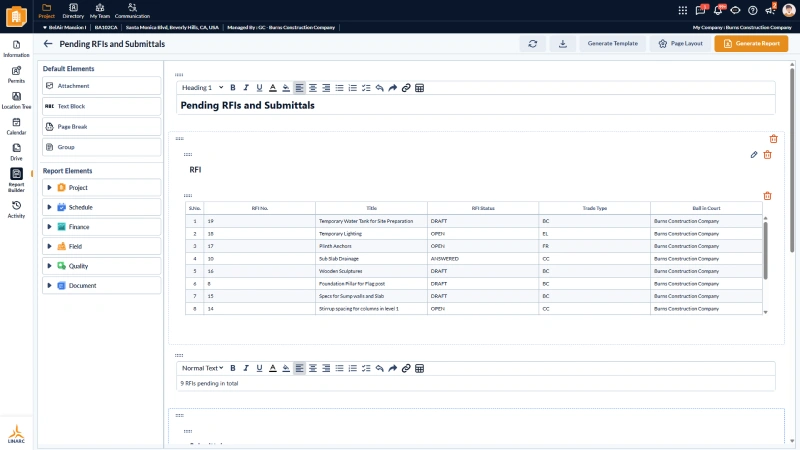This screenshot has width=800, height=450.
Task: Delete the RFI table using its trash icon
Action: pos(767,196)
